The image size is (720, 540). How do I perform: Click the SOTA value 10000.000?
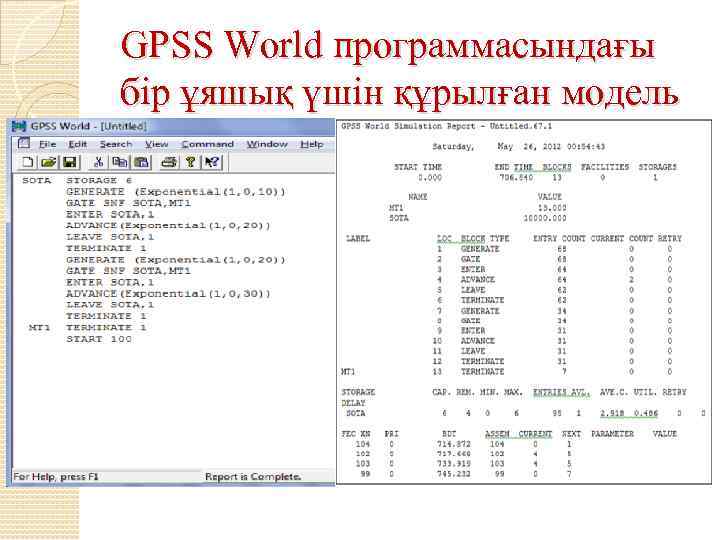(545, 218)
